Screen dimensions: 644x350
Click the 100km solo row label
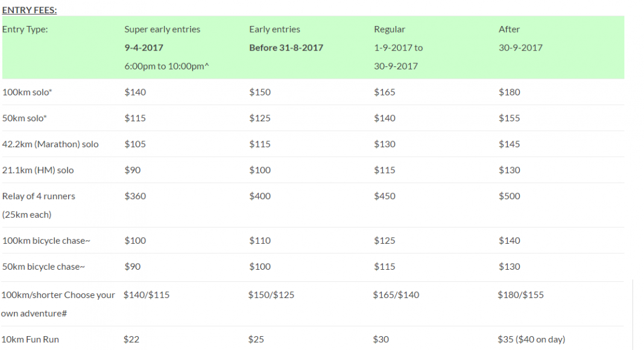tap(27, 92)
